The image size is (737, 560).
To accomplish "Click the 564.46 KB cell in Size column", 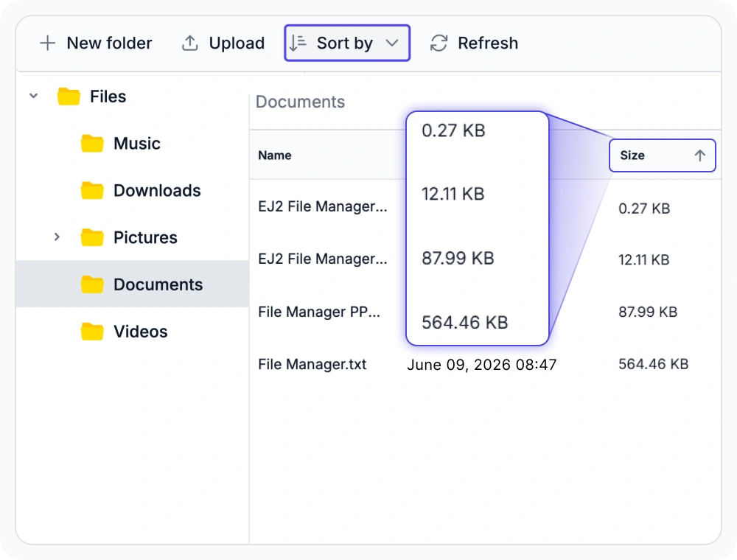I will 653,363.
